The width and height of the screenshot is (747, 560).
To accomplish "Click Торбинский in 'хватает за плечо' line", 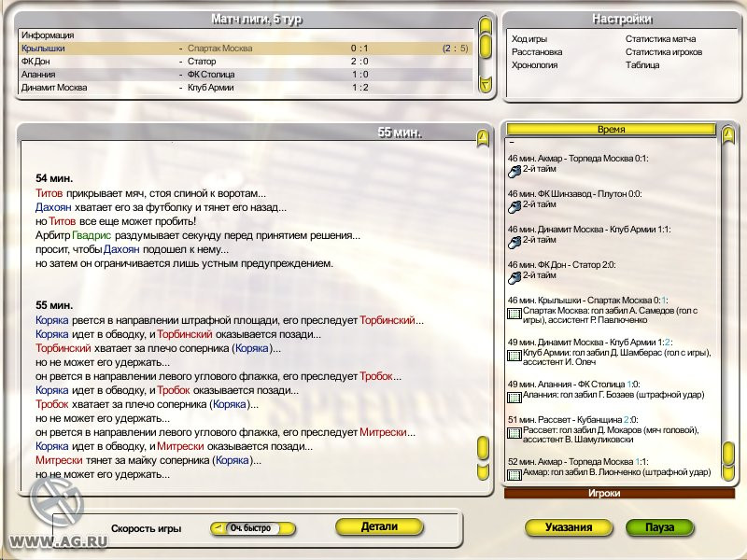I will (x=63, y=348).
